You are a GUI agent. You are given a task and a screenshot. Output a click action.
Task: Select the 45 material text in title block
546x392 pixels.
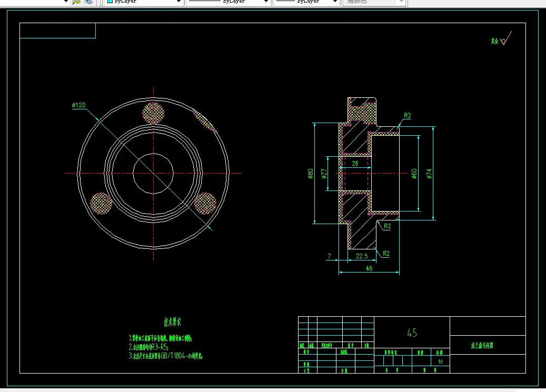(412, 333)
